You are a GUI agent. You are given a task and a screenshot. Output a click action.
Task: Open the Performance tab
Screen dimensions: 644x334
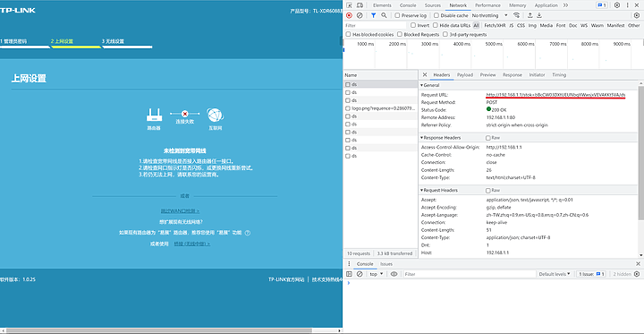487,5
